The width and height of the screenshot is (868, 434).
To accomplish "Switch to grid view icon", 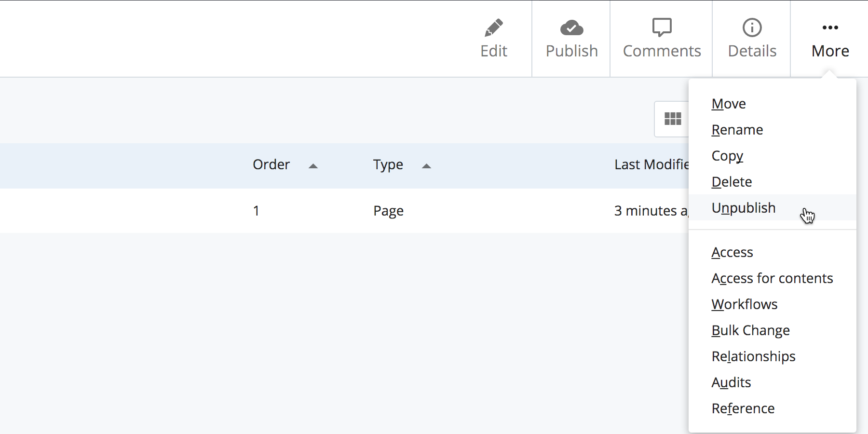I will [x=673, y=119].
